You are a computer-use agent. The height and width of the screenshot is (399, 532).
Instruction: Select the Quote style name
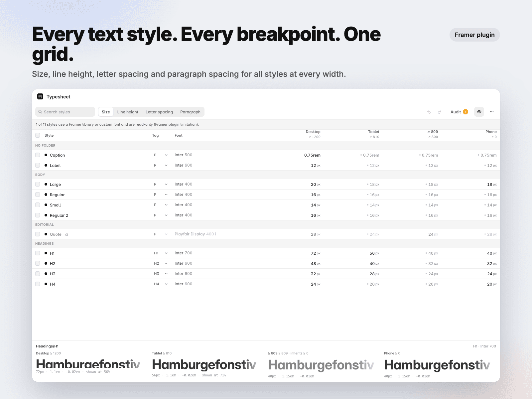click(56, 234)
